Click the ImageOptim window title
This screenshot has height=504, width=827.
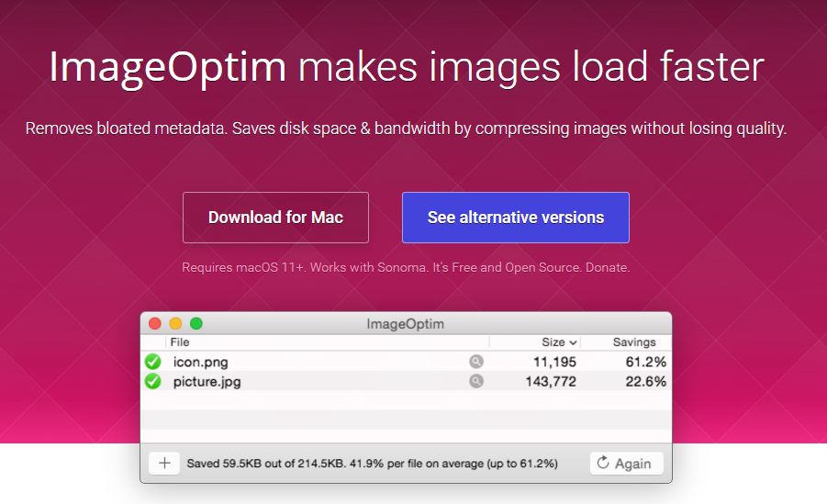click(405, 324)
